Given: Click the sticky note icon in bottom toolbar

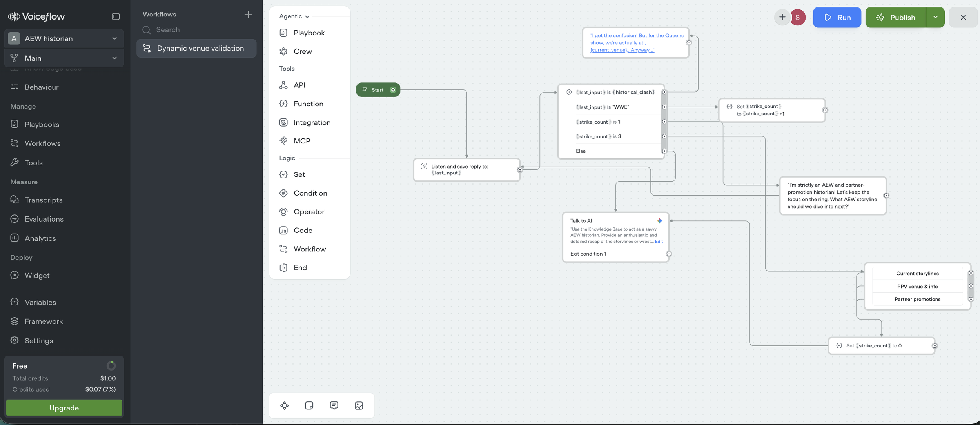Looking at the screenshot, I should pos(309,406).
